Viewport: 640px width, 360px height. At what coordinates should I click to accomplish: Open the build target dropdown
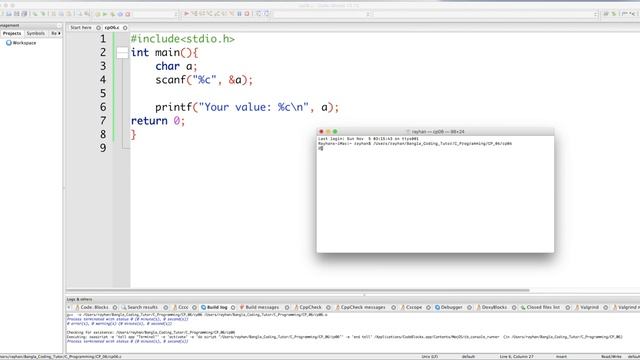(x=156, y=14)
